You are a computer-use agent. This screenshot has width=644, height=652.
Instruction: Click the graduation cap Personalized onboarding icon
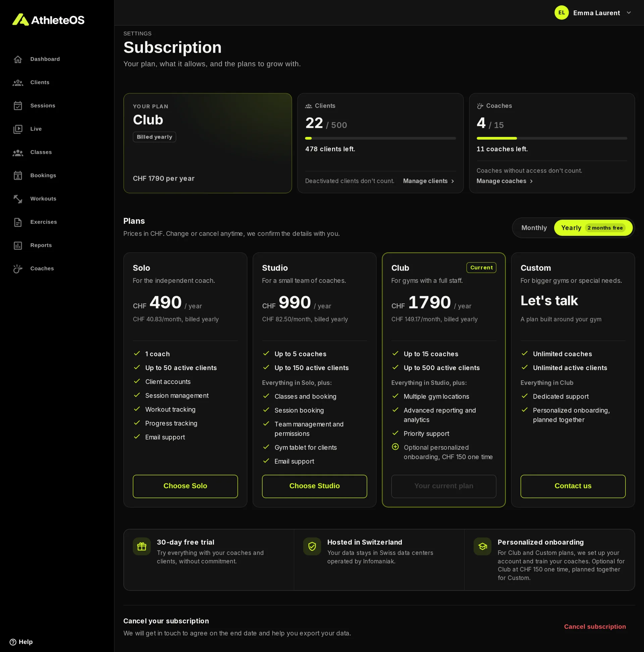point(482,546)
